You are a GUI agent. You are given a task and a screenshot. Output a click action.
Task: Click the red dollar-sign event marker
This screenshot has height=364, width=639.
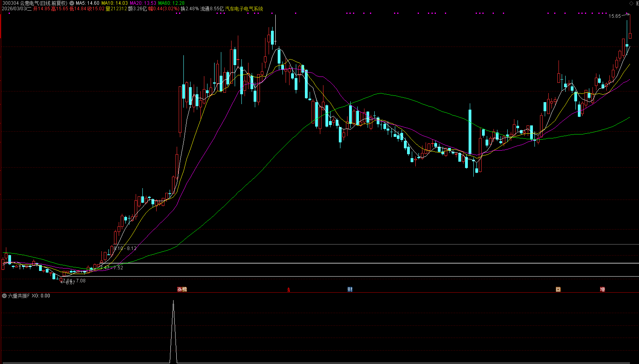click(x=289, y=290)
